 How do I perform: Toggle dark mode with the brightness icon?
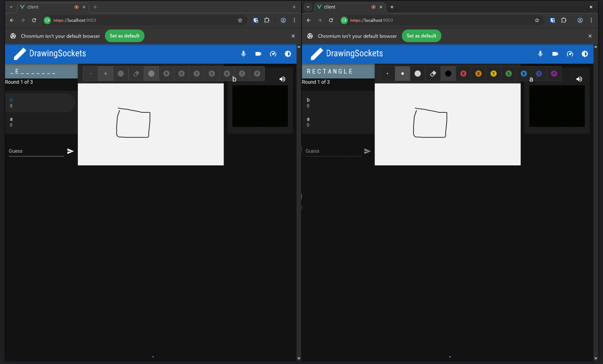pos(585,54)
